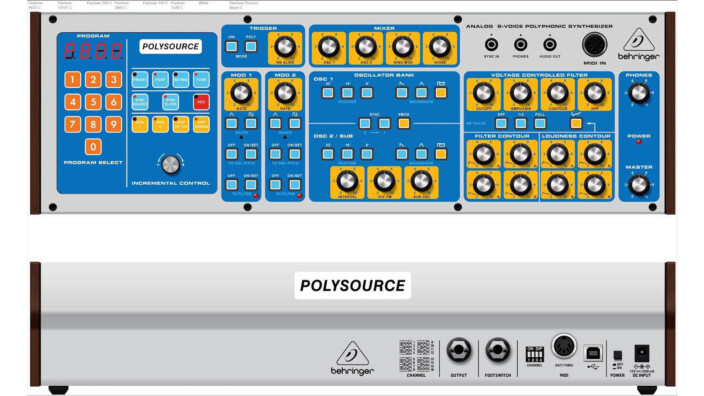Viewport: 704px width, 396px height.
Task: Choose the triangle shape button in MOD 1
Action: coord(232,123)
